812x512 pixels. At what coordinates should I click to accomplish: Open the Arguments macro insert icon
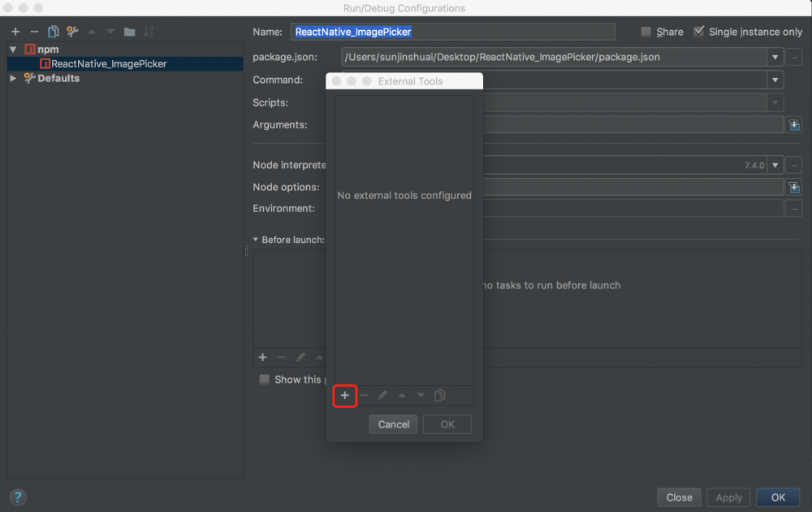[795, 124]
